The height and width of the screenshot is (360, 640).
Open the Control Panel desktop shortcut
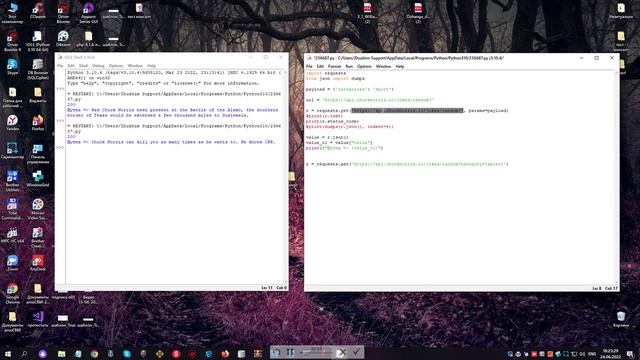tap(38, 153)
